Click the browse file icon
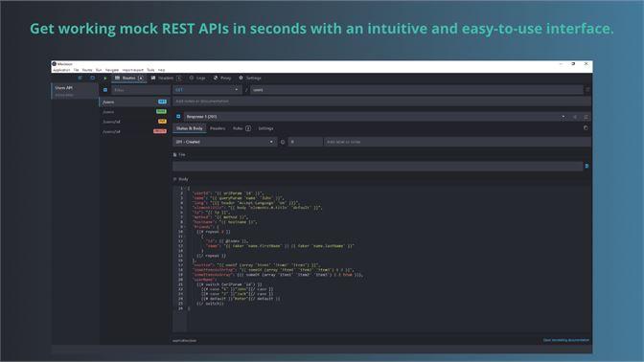 586,167
